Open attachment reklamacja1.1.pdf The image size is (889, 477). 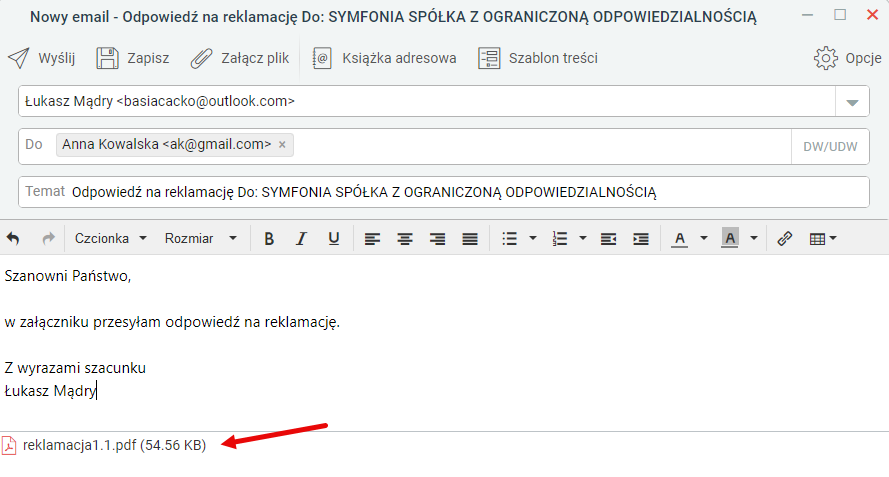[x=114, y=445]
